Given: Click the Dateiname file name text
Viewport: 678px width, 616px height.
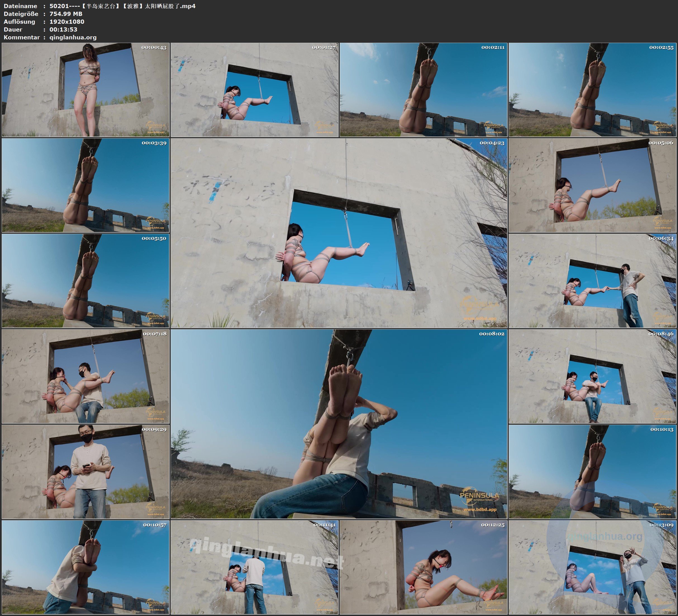Looking at the screenshot, I should [x=122, y=6].
